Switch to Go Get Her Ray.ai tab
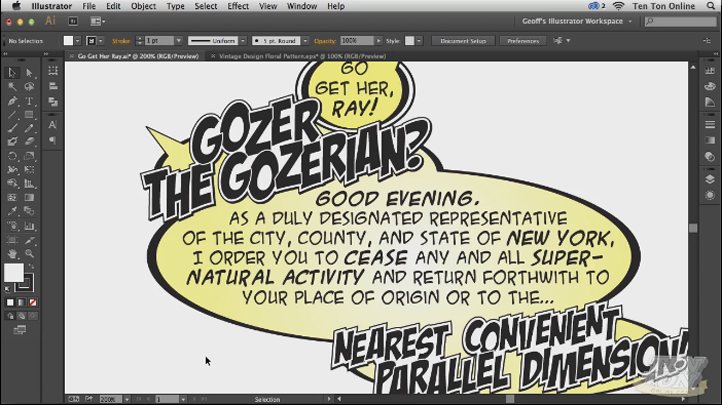The height and width of the screenshot is (405, 722). pyautogui.click(x=138, y=56)
